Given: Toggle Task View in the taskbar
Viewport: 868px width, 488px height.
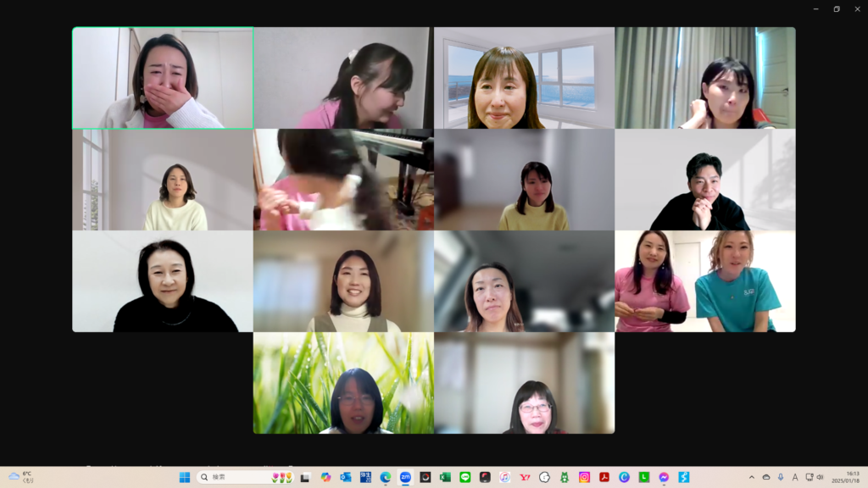Looking at the screenshot, I should [305, 477].
